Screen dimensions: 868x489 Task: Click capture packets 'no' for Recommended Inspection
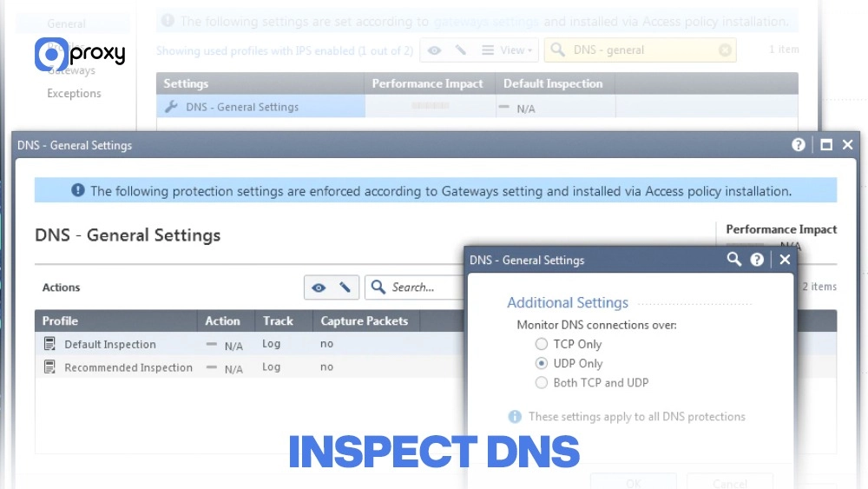point(326,367)
